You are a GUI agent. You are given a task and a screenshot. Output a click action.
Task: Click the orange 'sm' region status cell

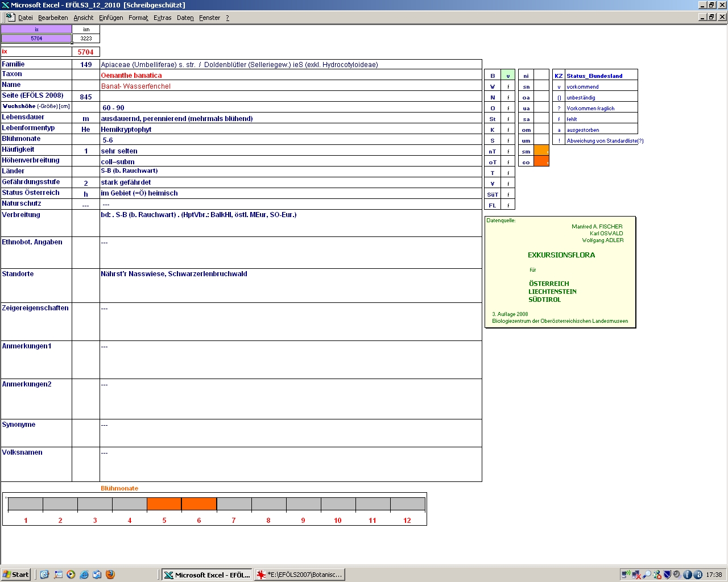tap(541, 151)
